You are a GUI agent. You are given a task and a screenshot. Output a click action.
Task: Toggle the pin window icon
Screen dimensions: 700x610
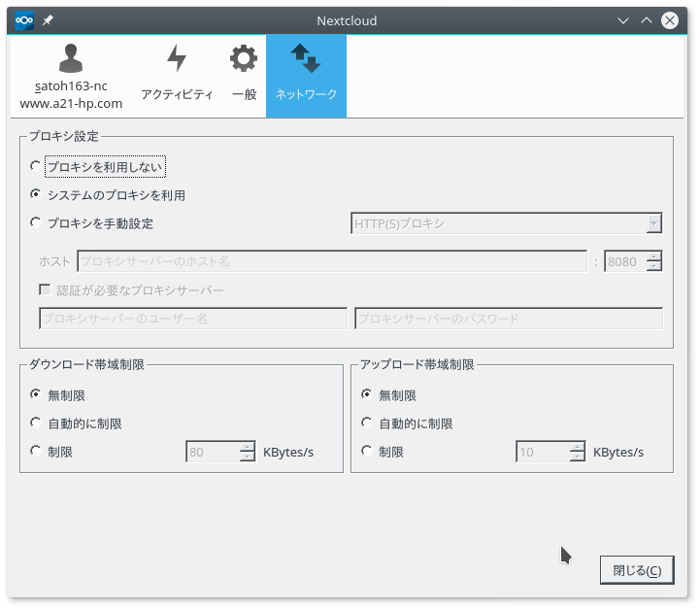[x=48, y=20]
